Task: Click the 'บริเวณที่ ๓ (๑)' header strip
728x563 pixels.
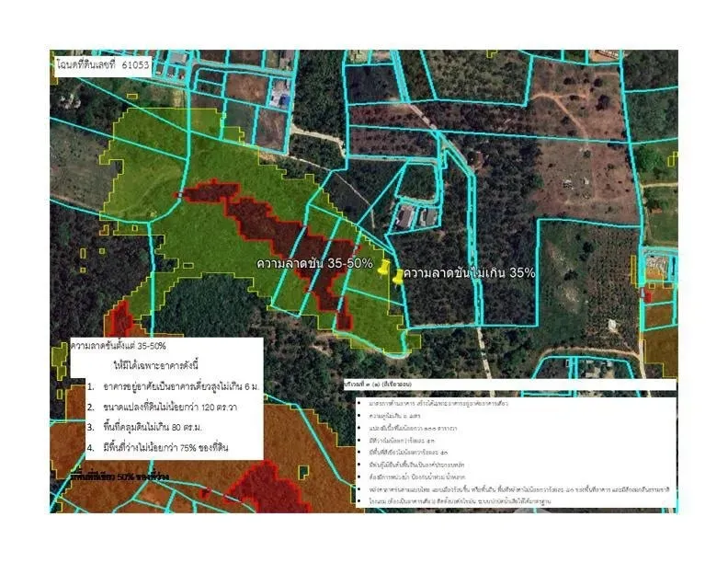Action: pyautogui.click(x=510, y=385)
